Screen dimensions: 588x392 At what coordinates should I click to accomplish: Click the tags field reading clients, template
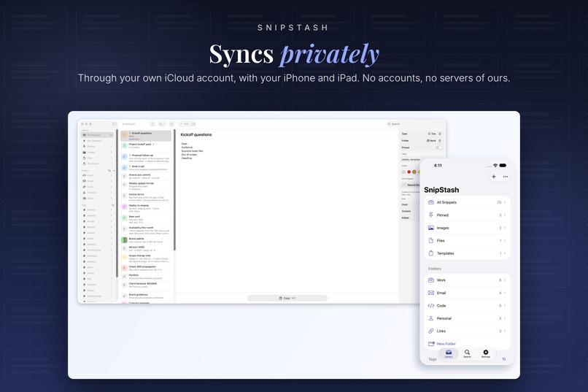(411, 160)
